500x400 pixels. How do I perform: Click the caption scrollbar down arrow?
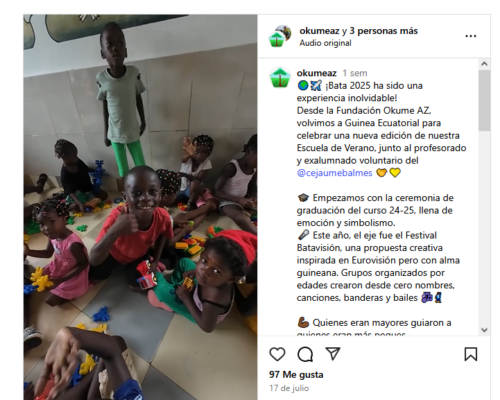[484, 330]
